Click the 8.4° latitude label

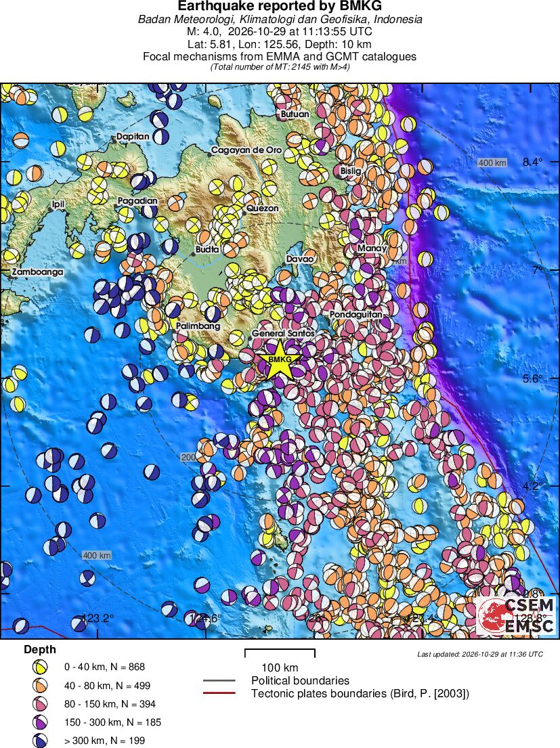click(x=532, y=162)
